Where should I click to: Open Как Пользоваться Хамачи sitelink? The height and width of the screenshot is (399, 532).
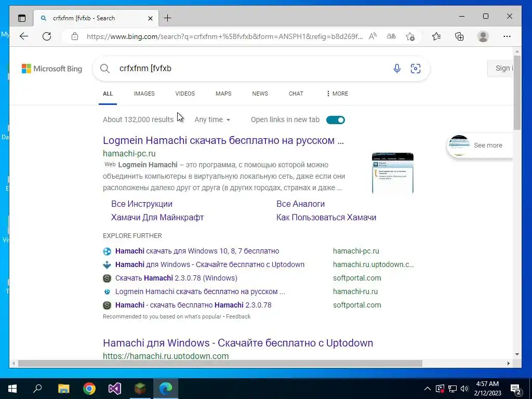(x=326, y=218)
